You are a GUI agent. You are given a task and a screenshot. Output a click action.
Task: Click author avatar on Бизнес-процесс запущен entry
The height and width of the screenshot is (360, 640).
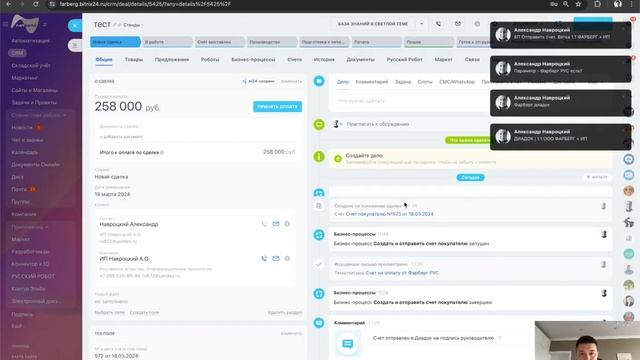[x=604, y=234]
